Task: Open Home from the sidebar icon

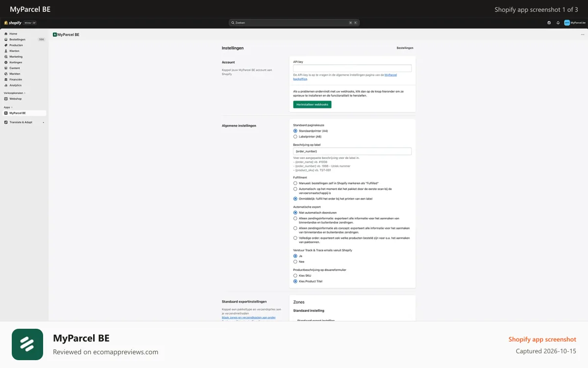Action: click(x=5, y=34)
